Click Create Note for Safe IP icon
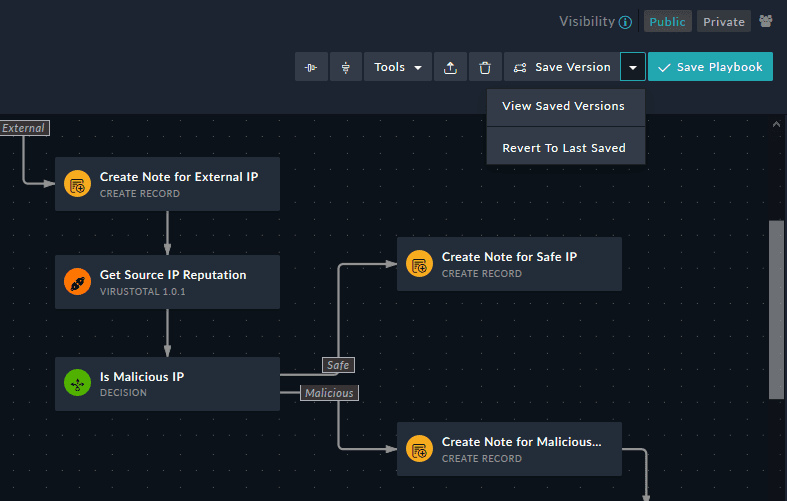Screen dimensions: 787x501 [x=419, y=264]
